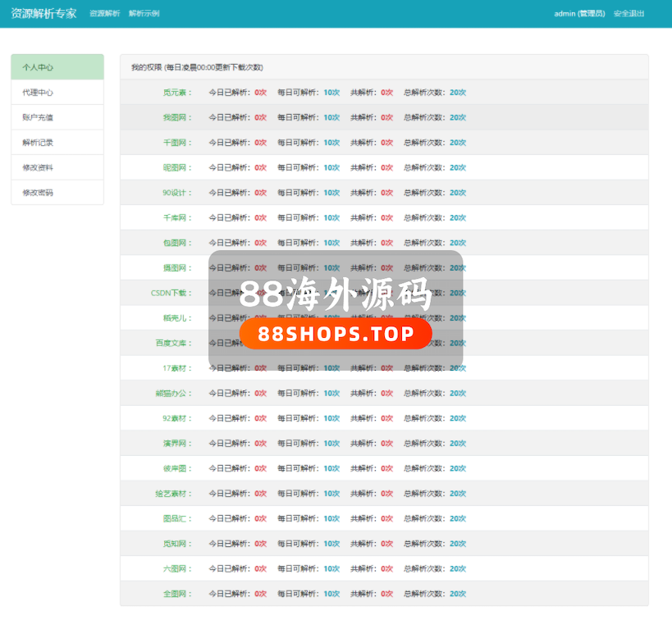
Task: Click the 包图网 site label
Action: pos(176,243)
